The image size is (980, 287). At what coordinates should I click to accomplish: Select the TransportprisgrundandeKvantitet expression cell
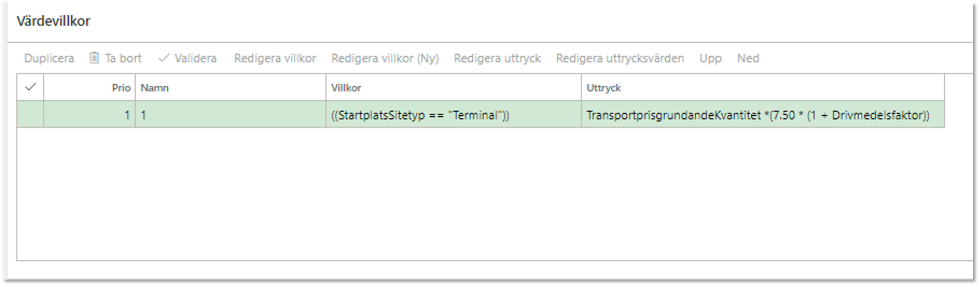coord(763,115)
